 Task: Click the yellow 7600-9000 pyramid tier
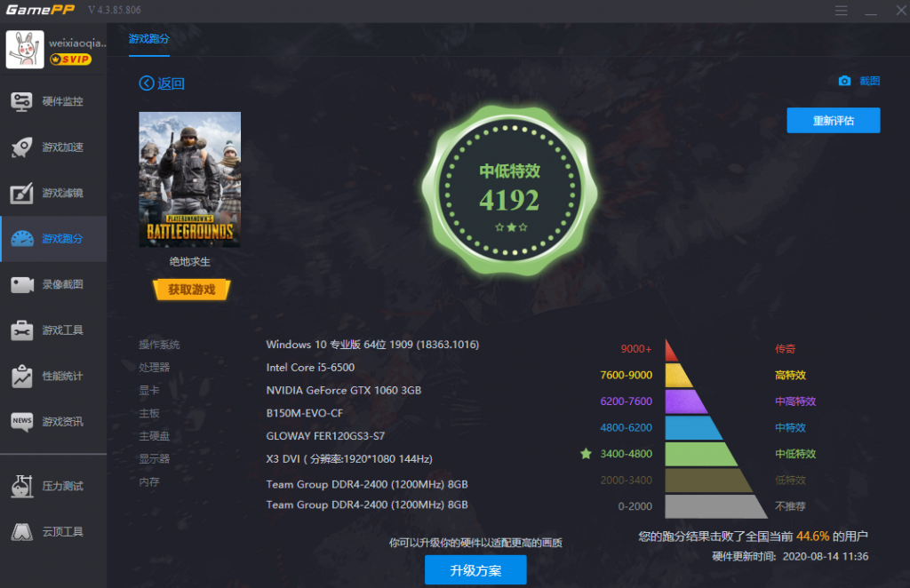[x=679, y=375]
